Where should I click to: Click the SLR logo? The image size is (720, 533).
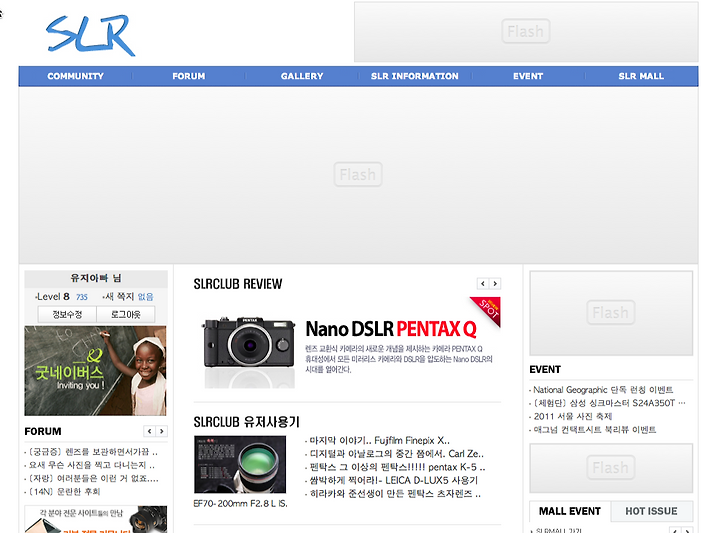click(90, 35)
